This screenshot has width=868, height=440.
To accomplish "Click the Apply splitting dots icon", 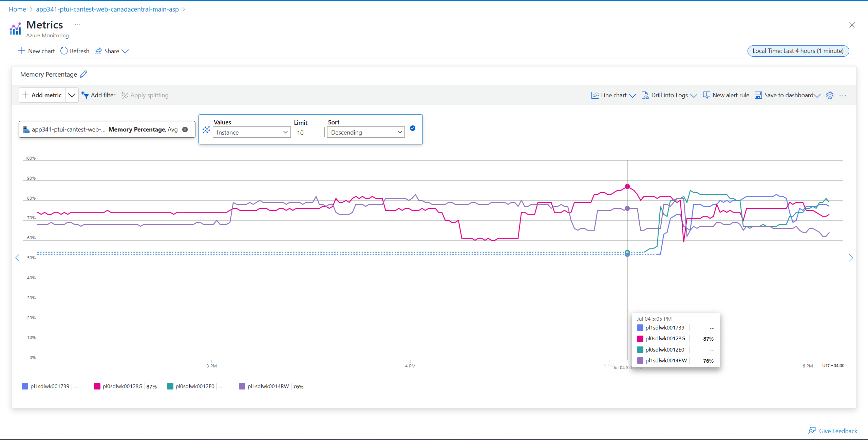I will 125,95.
